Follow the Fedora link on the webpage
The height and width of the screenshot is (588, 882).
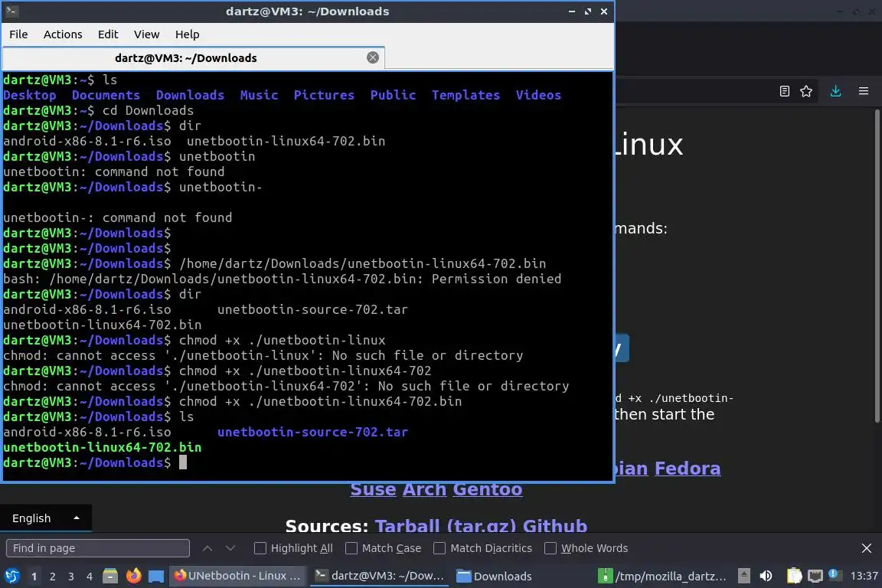[x=688, y=468]
